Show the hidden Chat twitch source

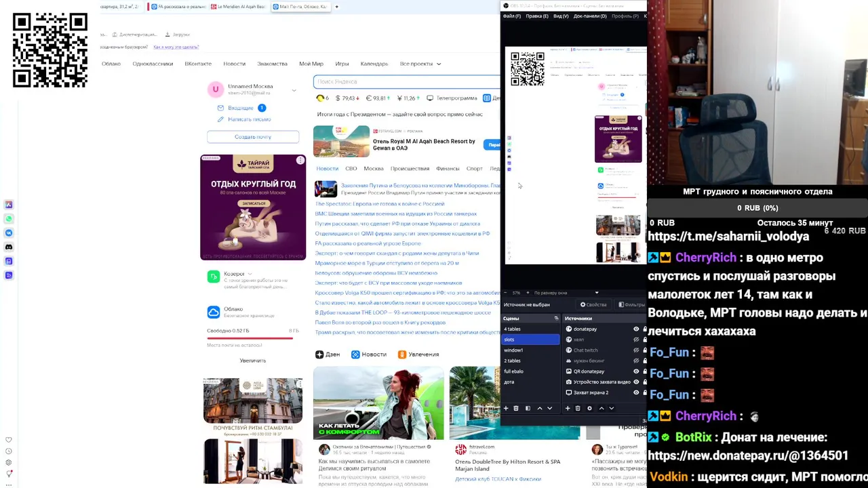coord(636,350)
